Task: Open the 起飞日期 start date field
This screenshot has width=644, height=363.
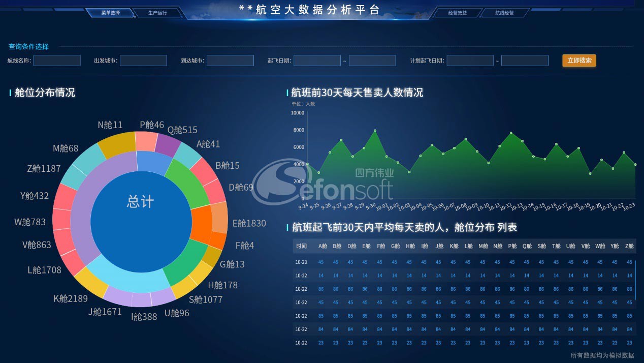Action: pos(317,60)
